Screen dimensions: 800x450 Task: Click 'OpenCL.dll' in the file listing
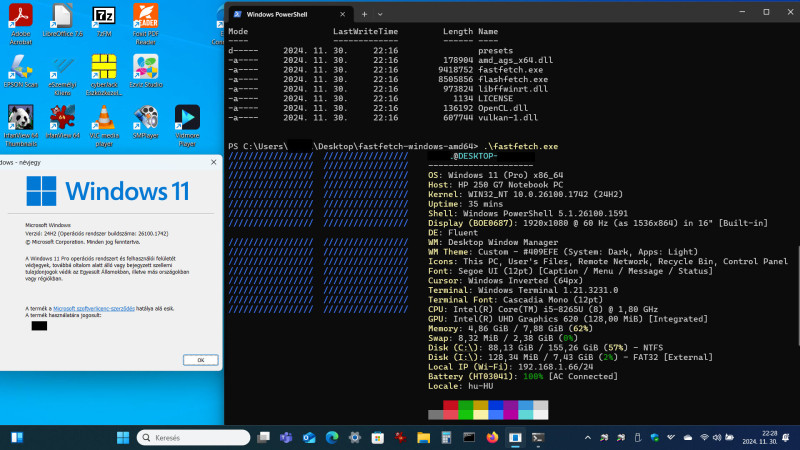pos(503,108)
